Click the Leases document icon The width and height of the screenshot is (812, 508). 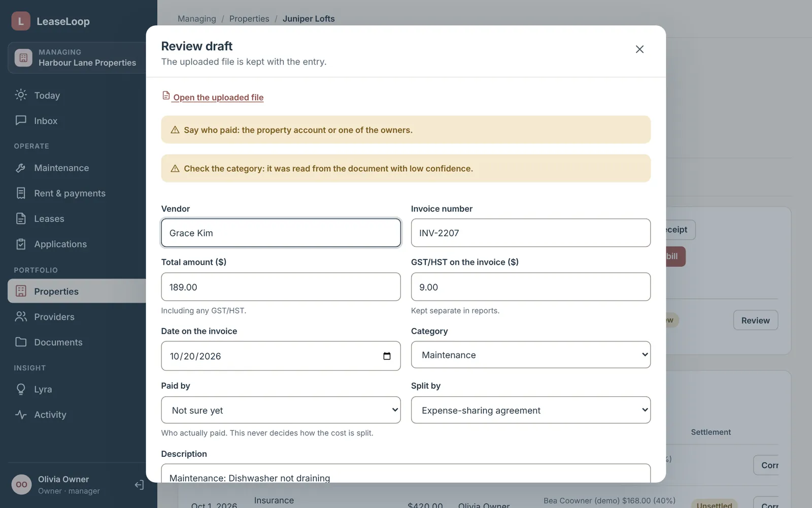pos(21,218)
